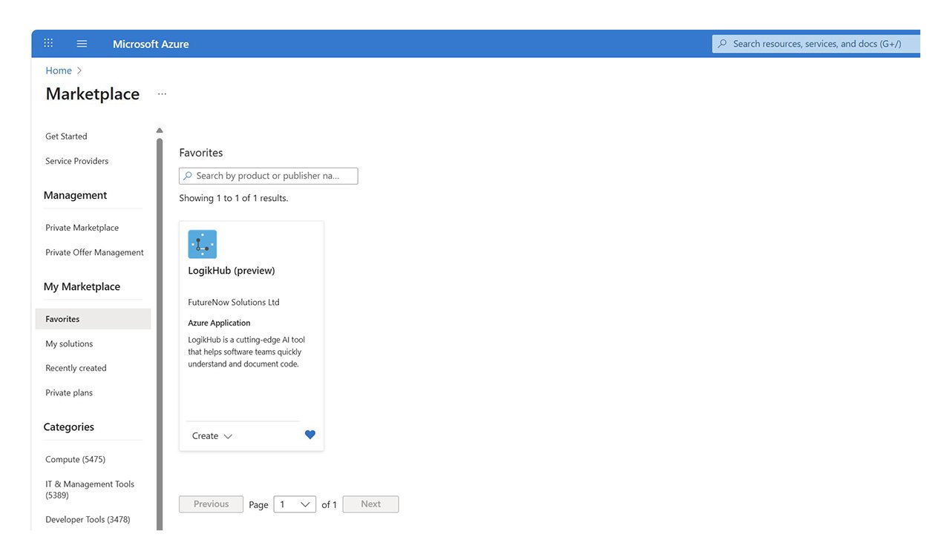Select Service Providers in sidebar
950x560 pixels.
(76, 161)
